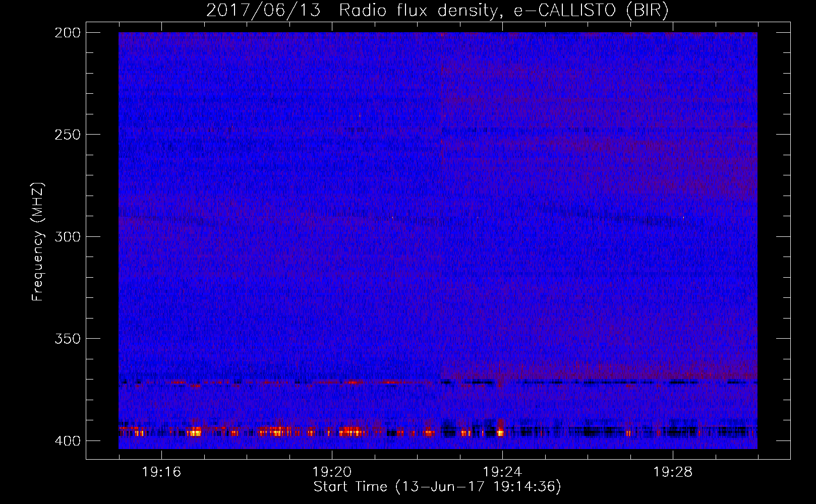Image resolution: width=816 pixels, height=504 pixels.
Task: Click the 200 frequency tick label
Action: coord(68,32)
